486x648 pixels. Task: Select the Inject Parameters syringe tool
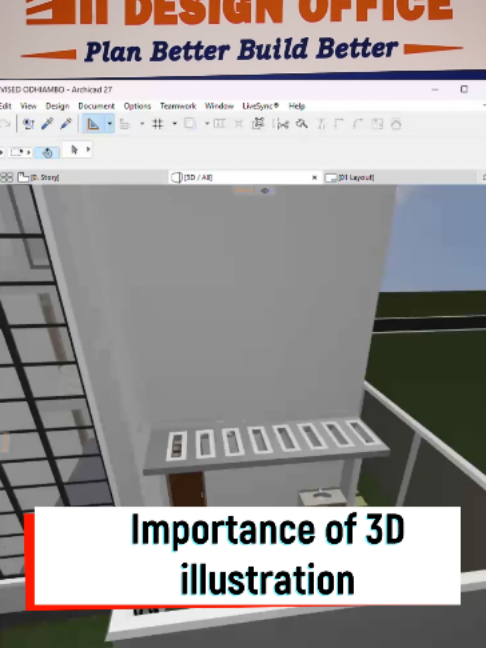point(66,124)
